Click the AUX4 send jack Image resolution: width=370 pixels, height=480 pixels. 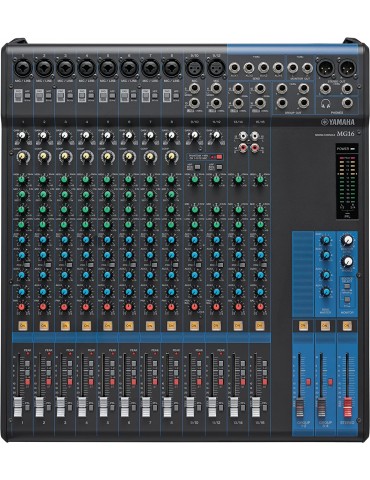tap(278, 68)
